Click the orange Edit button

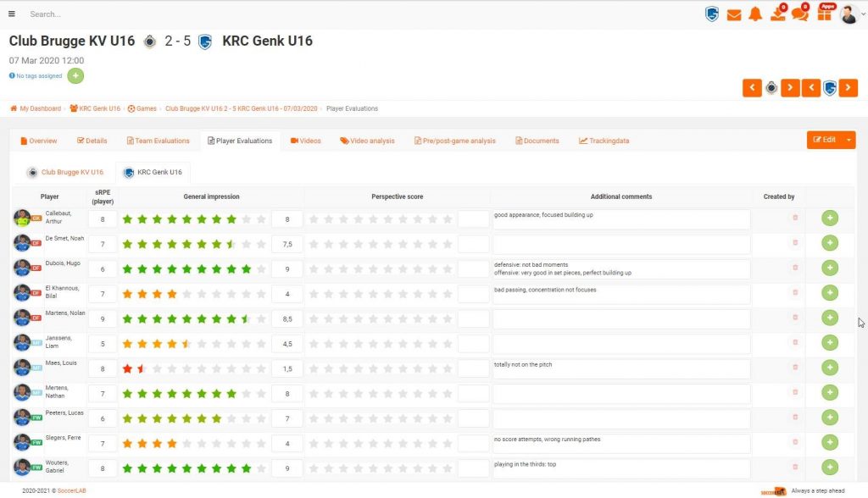point(824,140)
